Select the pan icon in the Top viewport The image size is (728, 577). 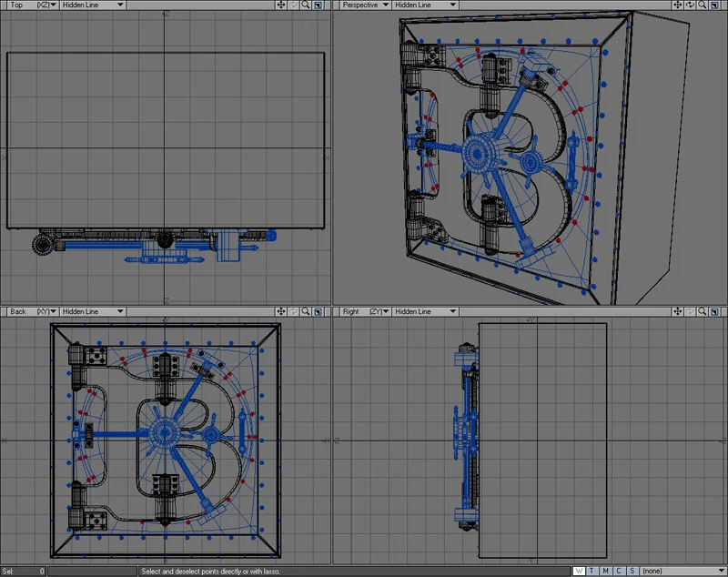coord(280,5)
